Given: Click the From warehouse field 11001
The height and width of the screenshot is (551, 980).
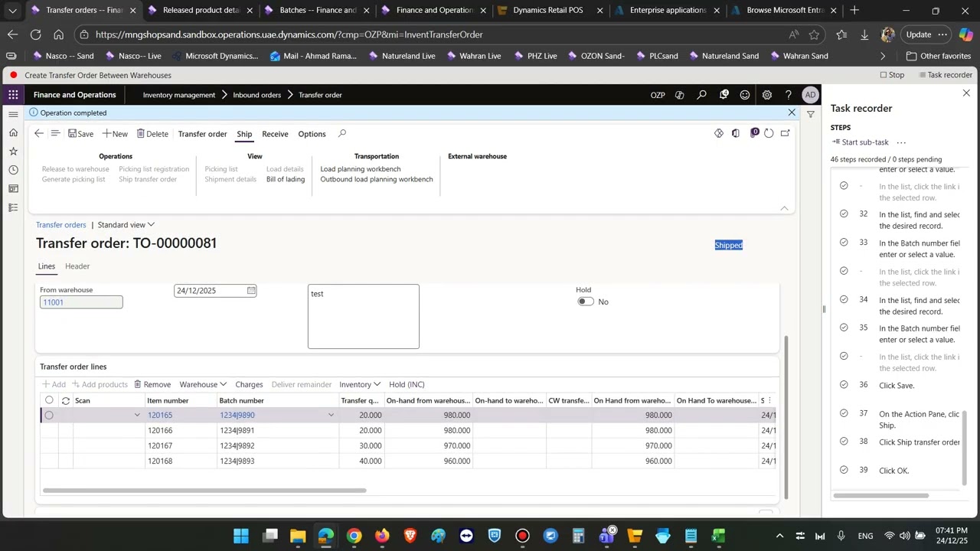Looking at the screenshot, I should pyautogui.click(x=81, y=302).
